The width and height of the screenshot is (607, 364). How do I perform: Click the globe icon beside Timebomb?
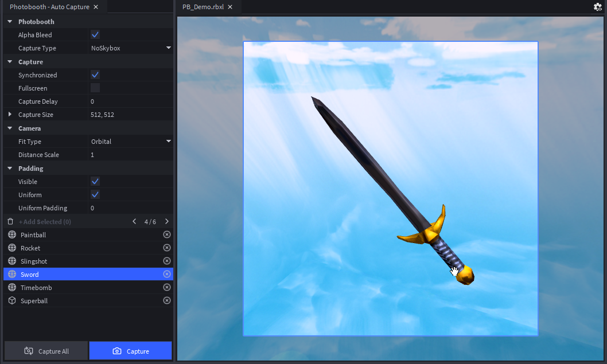[12, 287]
